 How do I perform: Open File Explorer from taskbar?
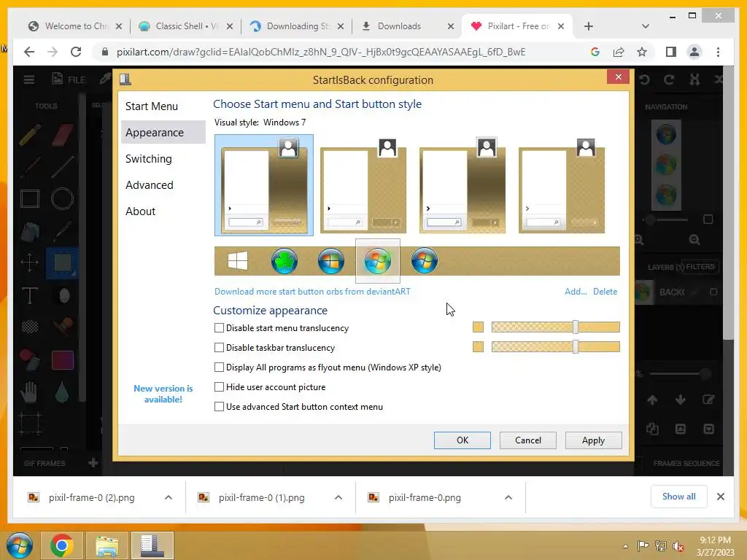coord(107,545)
